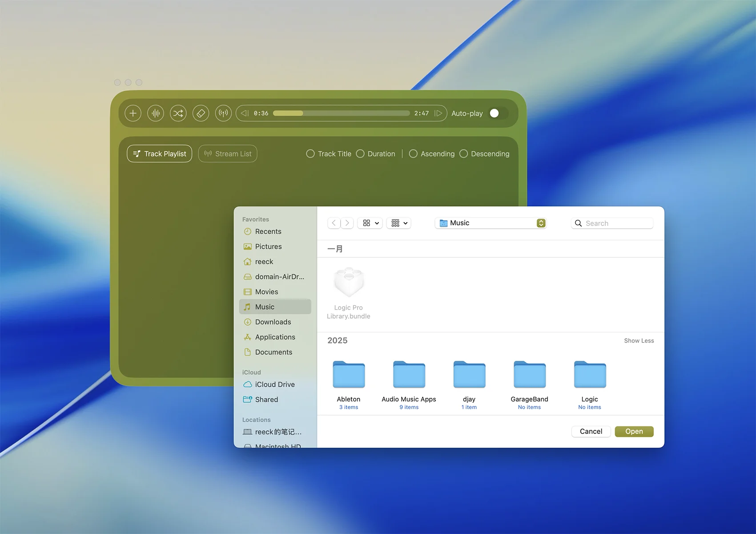Click the eraser clear icon
Viewport: 756px width, 534px height.
click(x=201, y=113)
